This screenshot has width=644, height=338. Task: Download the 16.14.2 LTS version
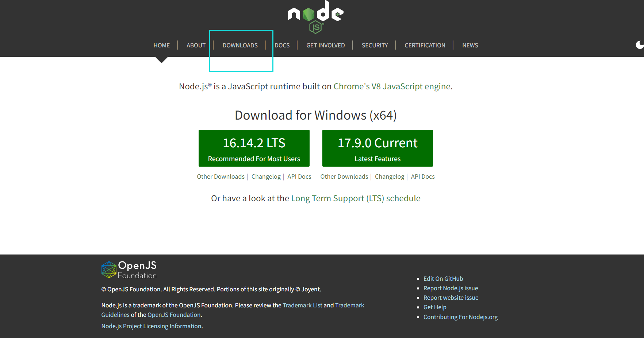[x=254, y=148]
